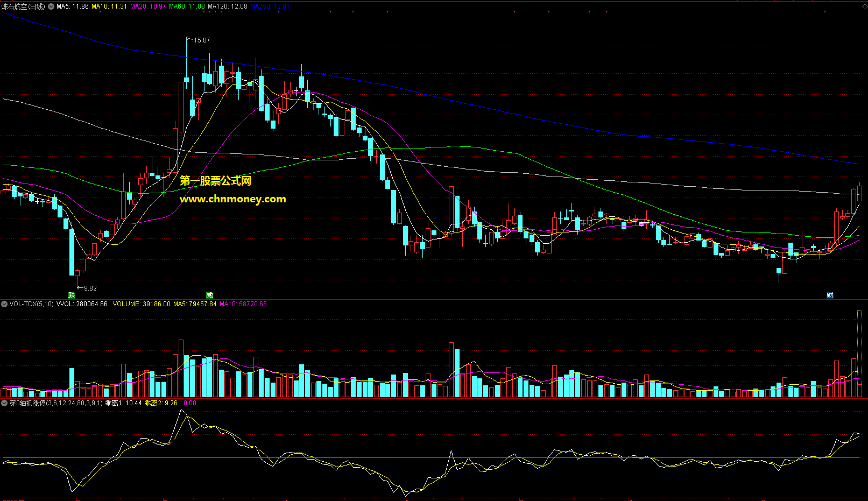Click the green 跌 marker icon
The width and height of the screenshot is (868, 501).
coord(72,295)
